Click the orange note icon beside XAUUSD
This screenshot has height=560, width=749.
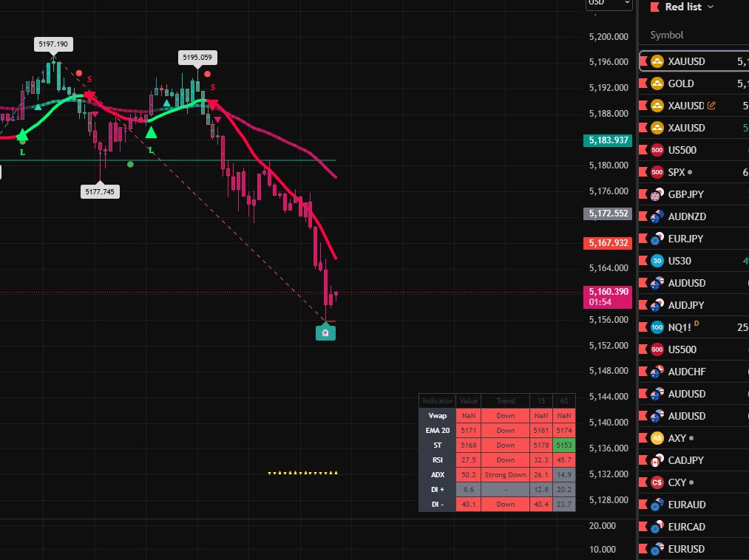point(711,106)
